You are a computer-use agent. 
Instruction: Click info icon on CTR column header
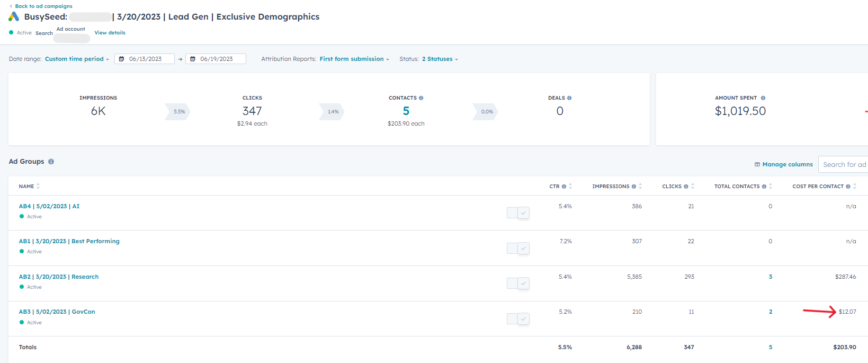[564, 187]
